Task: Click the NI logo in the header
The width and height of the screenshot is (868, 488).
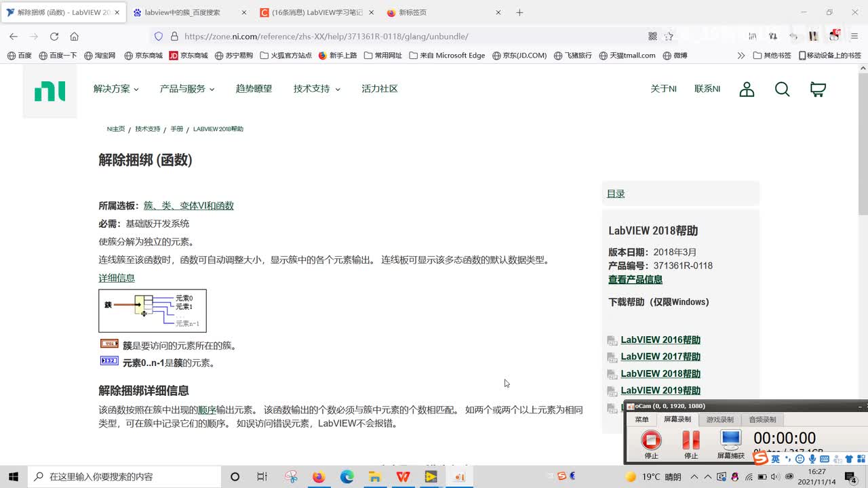Action: click(x=50, y=91)
